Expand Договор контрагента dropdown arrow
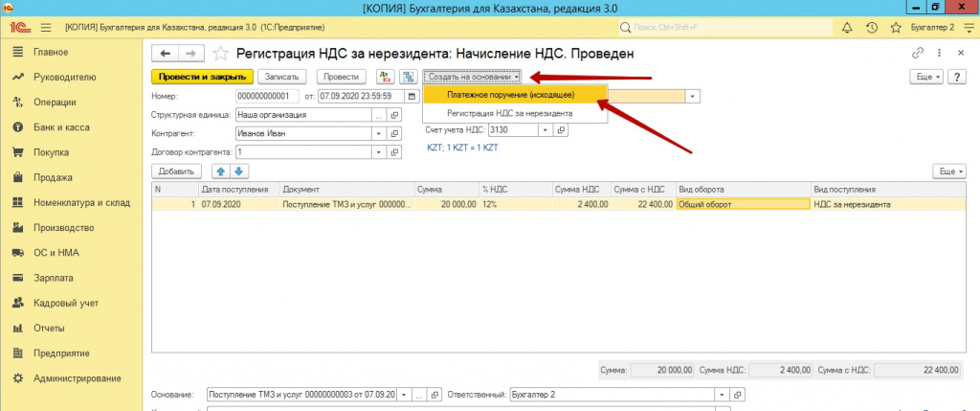This screenshot has width=980, height=411. click(379, 152)
